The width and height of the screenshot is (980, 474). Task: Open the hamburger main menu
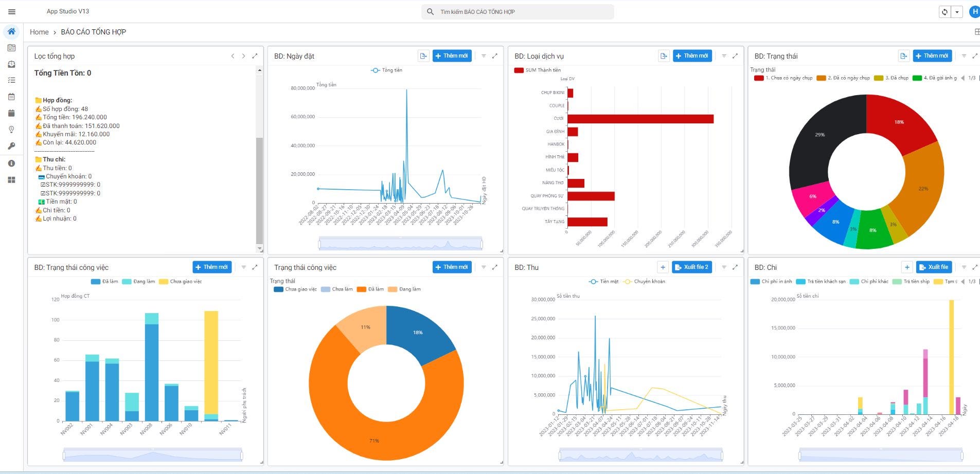[x=12, y=12]
